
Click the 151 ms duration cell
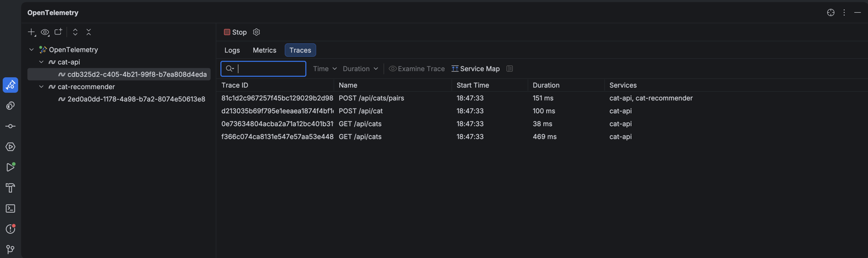543,98
